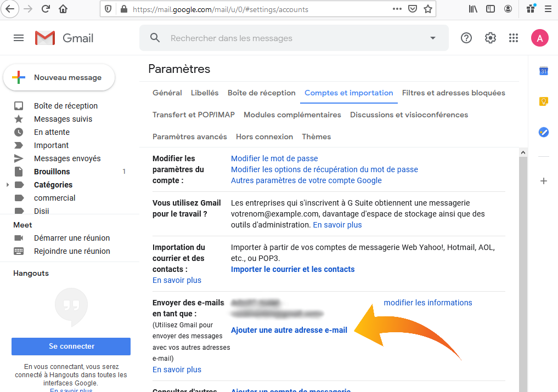Click Rejoindre une réunion in Meet
The height and width of the screenshot is (392, 558).
point(72,251)
